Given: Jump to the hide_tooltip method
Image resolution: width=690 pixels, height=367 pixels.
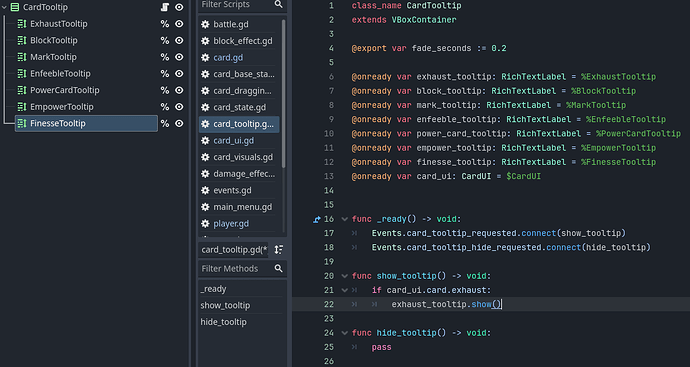Looking at the screenshot, I should (x=224, y=322).
